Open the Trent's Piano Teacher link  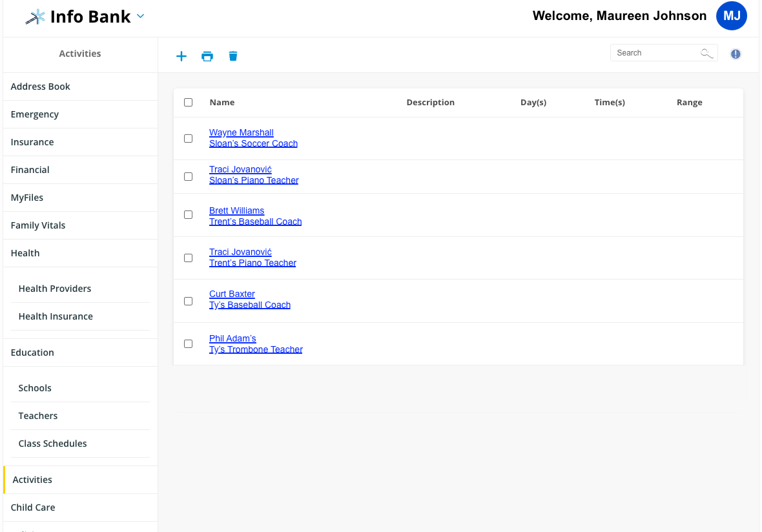coord(252,263)
